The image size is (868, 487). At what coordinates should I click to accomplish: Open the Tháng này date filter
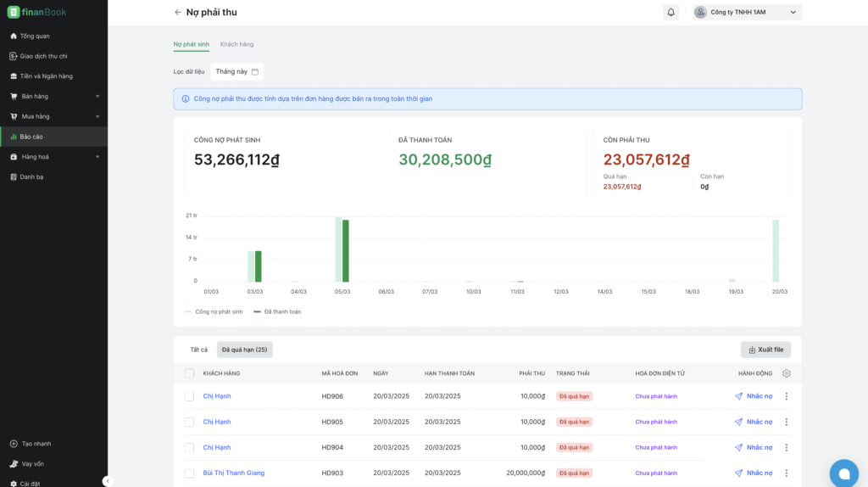(x=237, y=71)
